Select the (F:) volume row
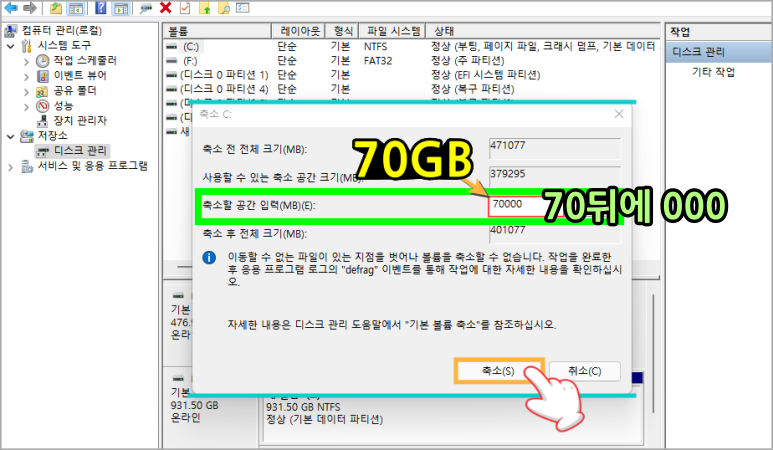Viewport: 773px width, 450px height. point(412,61)
